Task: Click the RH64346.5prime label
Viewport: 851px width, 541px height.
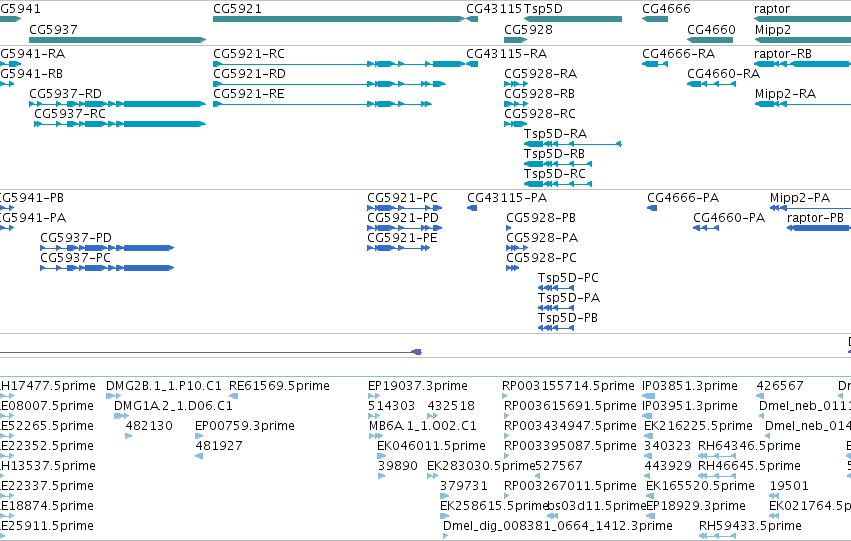Action: 750,445
